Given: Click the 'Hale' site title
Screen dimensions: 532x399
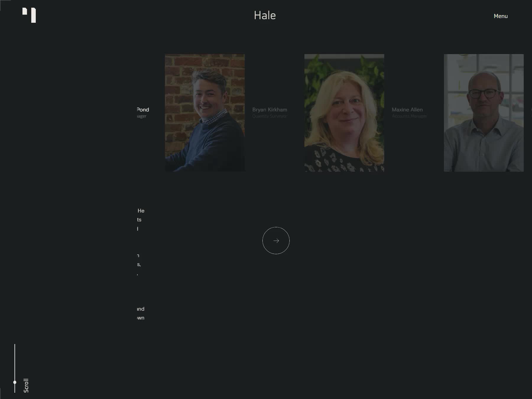Looking at the screenshot, I should point(265,15).
